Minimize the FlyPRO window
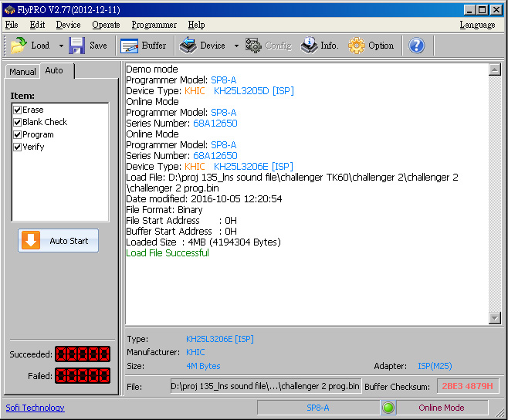Screen dimensions: 508x420 point(469,10)
